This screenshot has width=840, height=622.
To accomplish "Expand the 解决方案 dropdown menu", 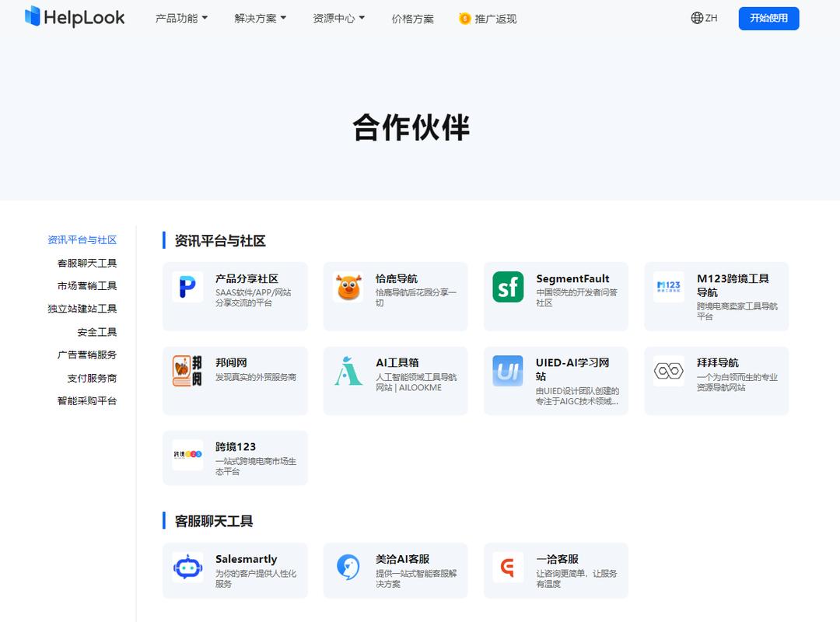I will tap(261, 19).
